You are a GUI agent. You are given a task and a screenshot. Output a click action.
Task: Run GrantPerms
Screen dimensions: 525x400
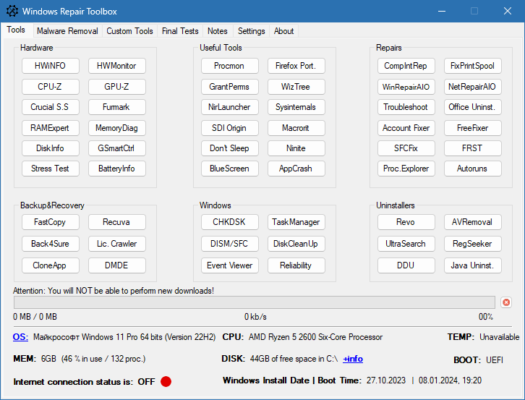[230, 87]
